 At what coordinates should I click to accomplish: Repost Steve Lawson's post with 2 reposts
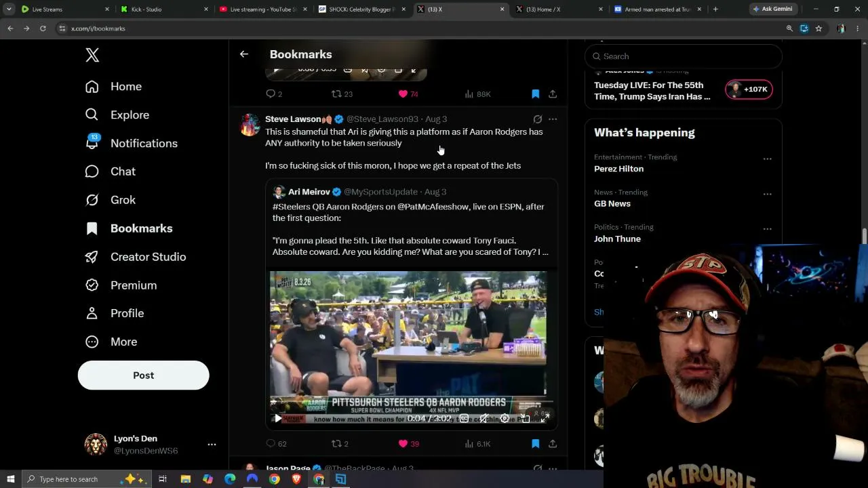click(340, 444)
